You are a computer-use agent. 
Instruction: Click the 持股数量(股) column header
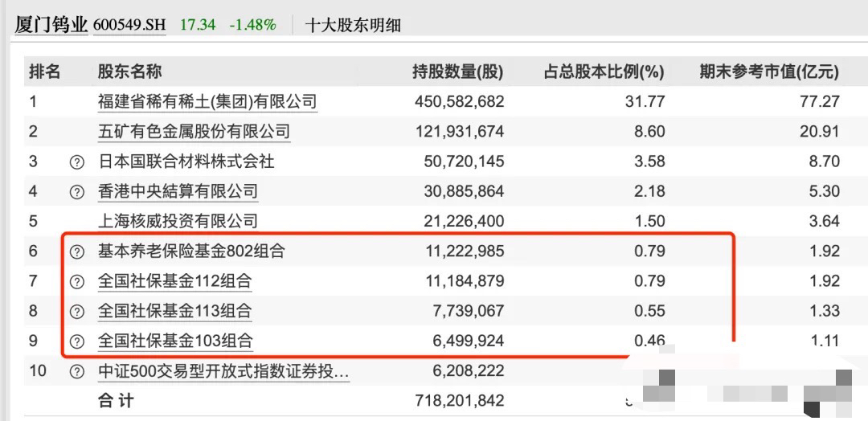coord(457,72)
